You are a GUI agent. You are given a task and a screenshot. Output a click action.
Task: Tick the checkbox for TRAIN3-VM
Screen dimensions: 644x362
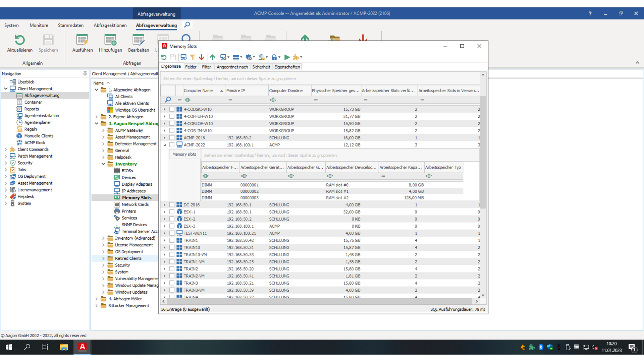point(172,290)
